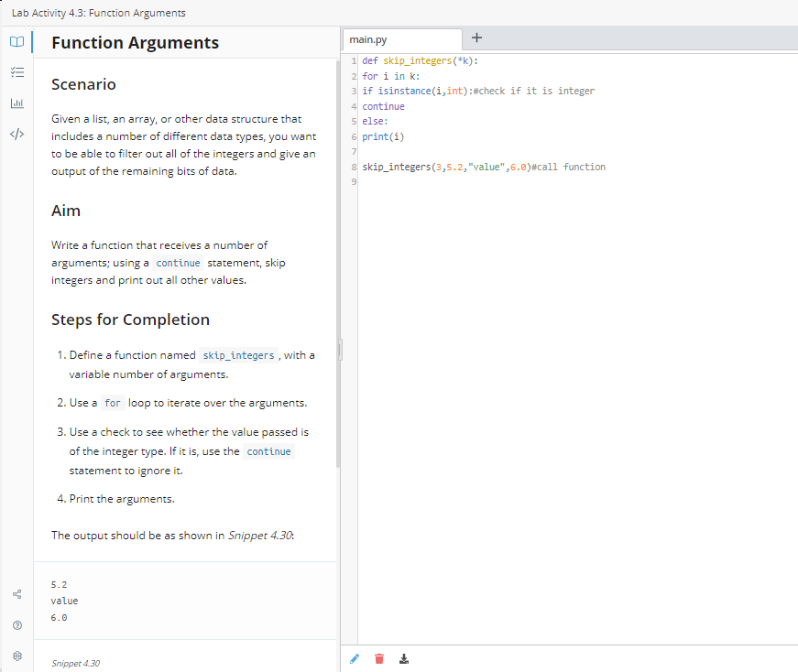Screen dimensions: 798x672
Task: Click the blue pencil edit icon below editor
Action: point(355,658)
